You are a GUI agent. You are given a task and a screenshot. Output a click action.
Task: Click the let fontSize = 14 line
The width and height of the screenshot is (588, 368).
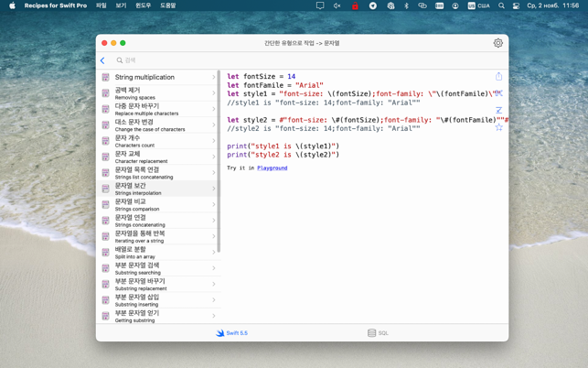[x=261, y=76]
